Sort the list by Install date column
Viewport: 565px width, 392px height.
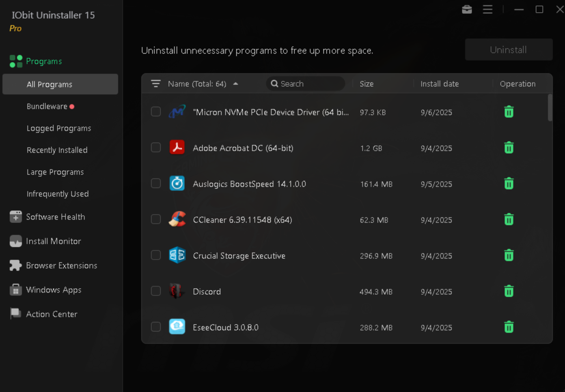(x=440, y=84)
